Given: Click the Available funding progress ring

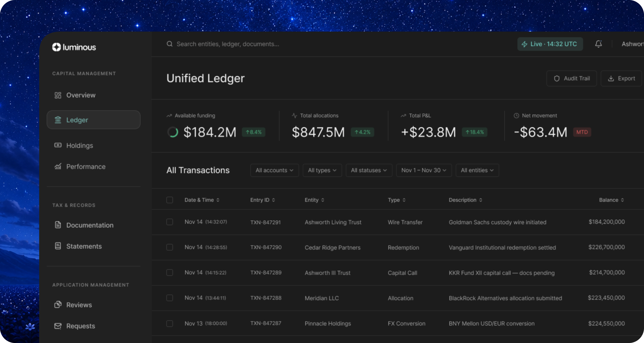Looking at the screenshot, I should (172, 132).
